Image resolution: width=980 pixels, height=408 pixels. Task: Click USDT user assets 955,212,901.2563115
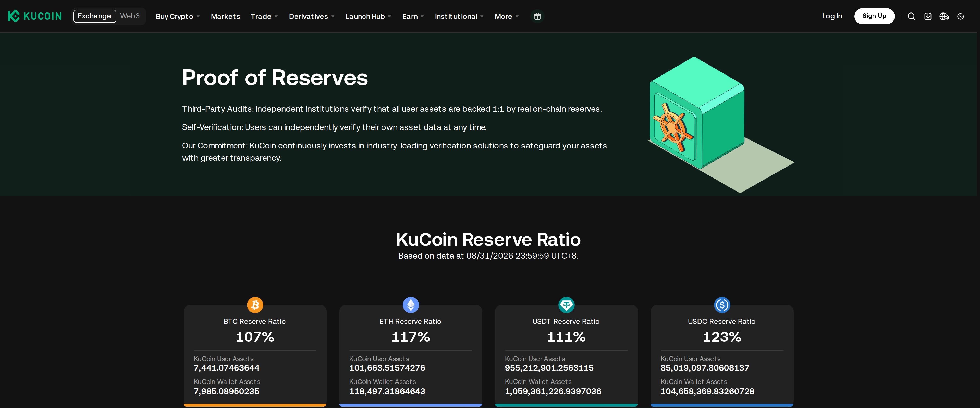(549, 368)
